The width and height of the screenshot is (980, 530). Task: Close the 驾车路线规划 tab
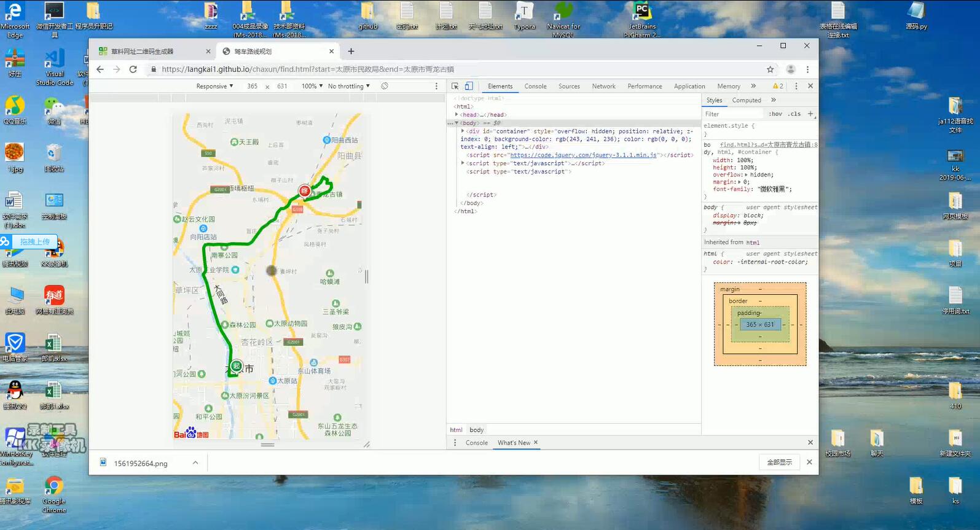[331, 52]
